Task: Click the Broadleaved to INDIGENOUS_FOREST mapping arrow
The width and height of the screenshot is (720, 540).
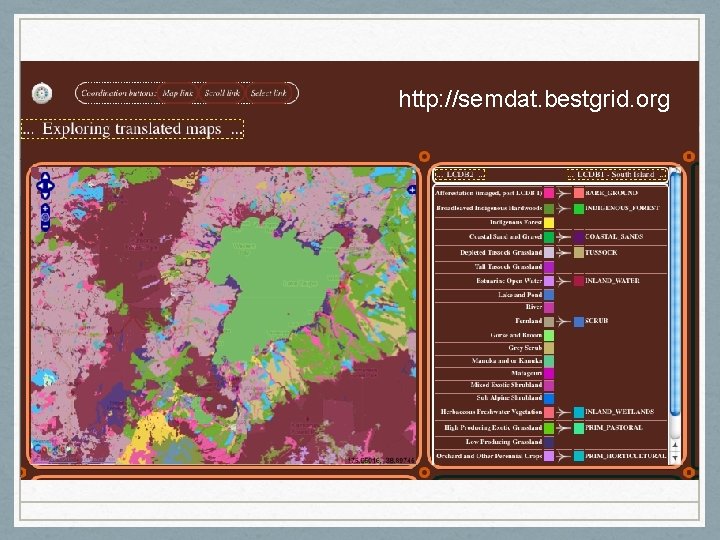Action: point(563,209)
